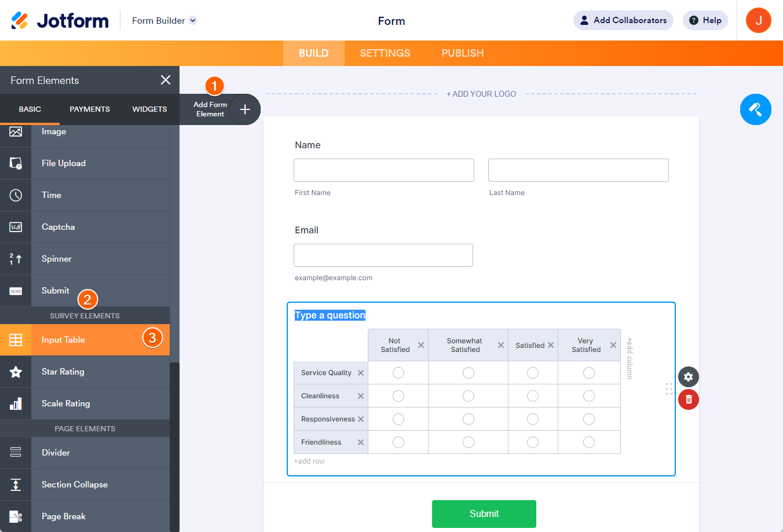The height and width of the screenshot is (532, 783).
Task: Click the First Name input field
Action: [x=384, y=170]
